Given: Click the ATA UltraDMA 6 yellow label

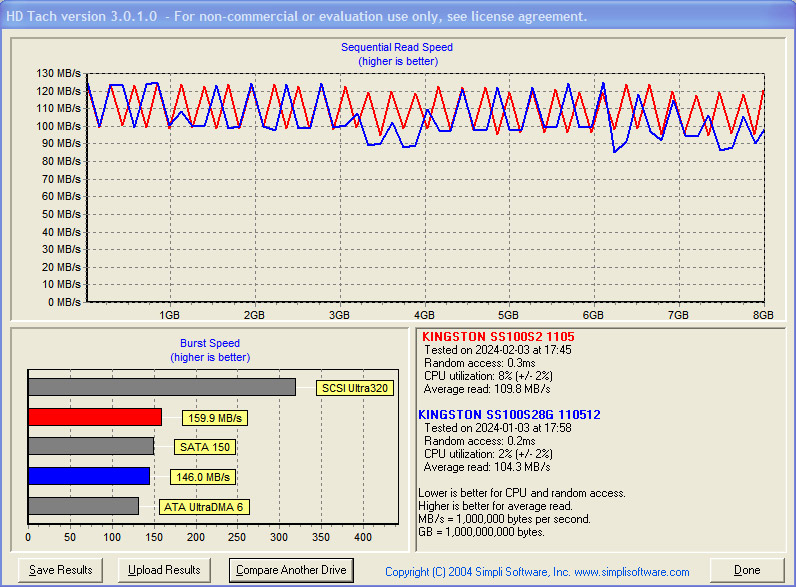Looking at the screenshot, I should click(x=203, y=507).
